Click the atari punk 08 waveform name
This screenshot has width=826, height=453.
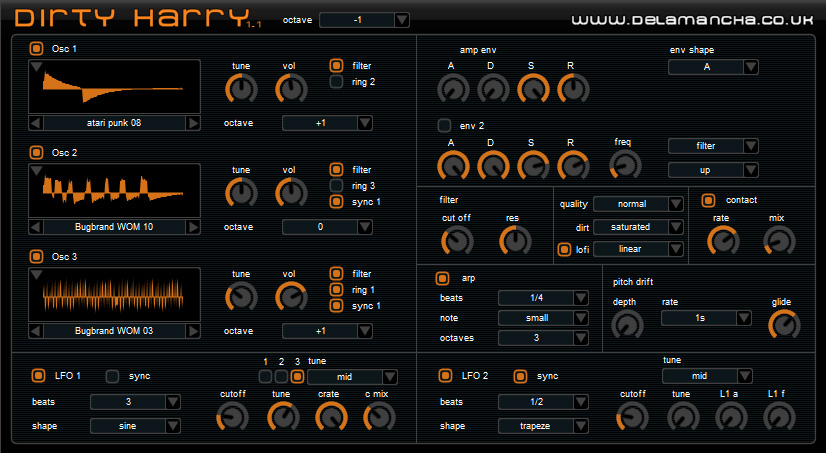114,123
